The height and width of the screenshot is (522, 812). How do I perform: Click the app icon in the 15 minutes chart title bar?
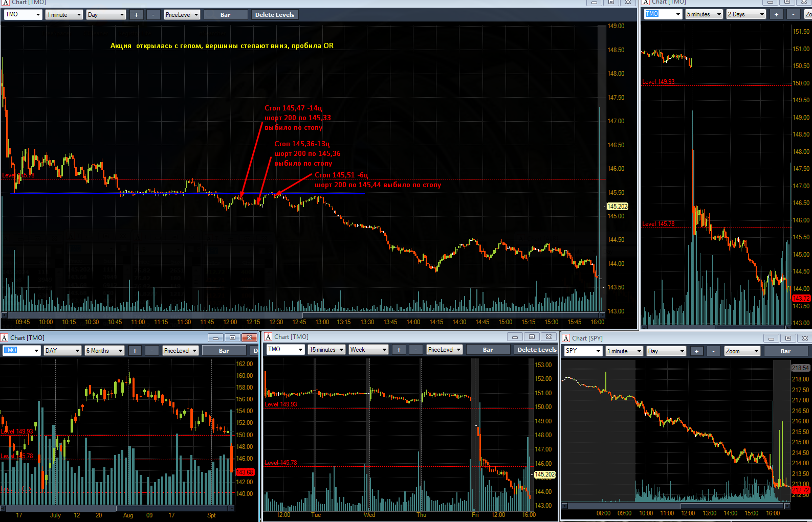[268, 336]
